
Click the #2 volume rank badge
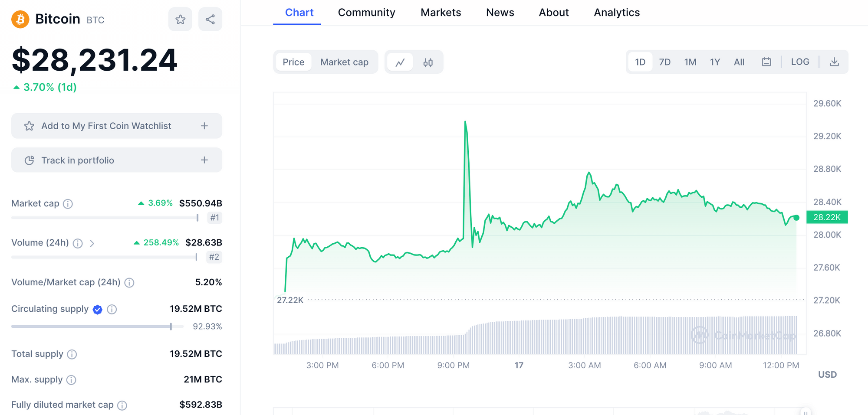coord(214,257)
